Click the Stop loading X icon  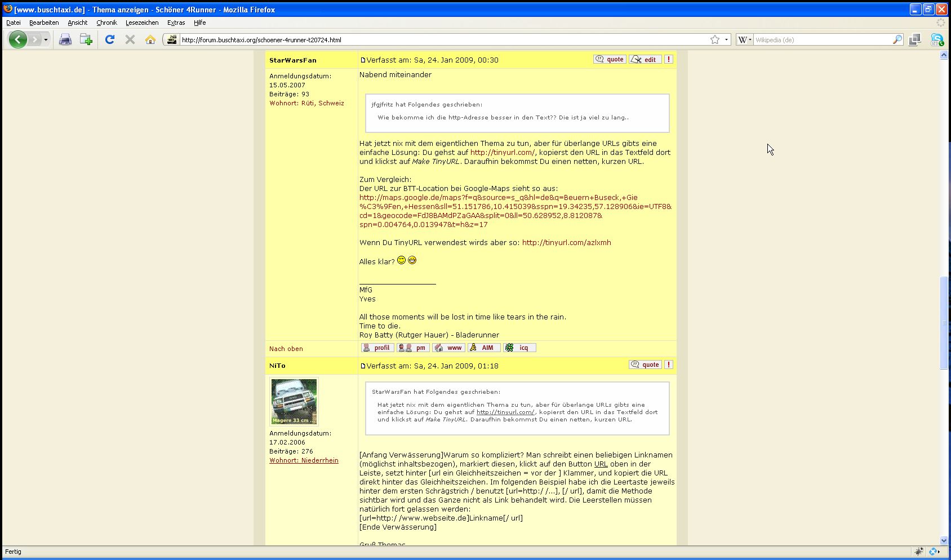tap(130, 39)
